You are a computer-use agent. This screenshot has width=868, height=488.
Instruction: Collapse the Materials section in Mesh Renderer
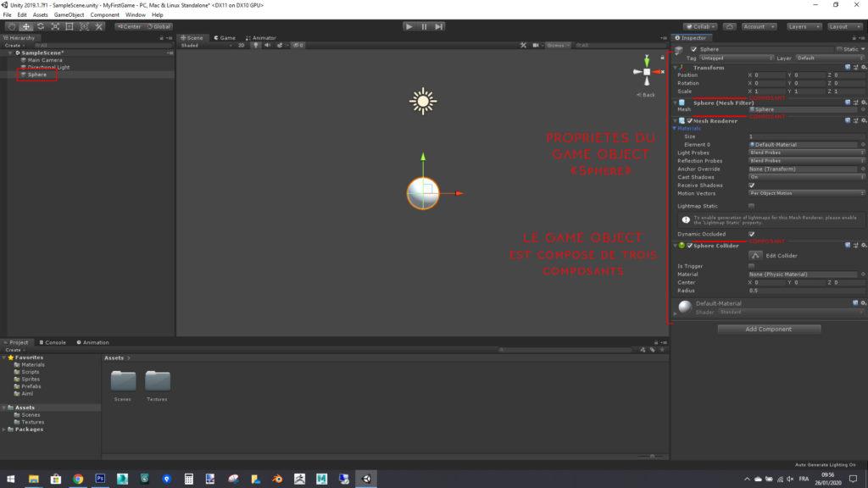coord(674,128)
